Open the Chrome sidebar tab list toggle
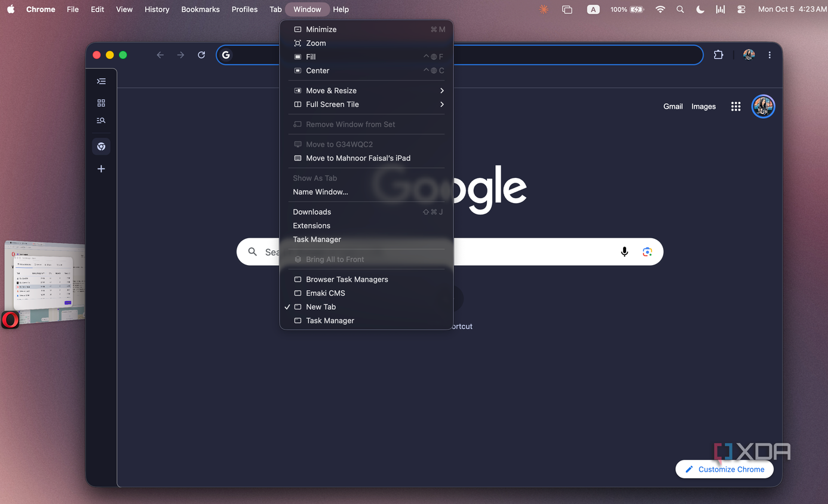This screenshot has width=828, height=504. point(101,81)
